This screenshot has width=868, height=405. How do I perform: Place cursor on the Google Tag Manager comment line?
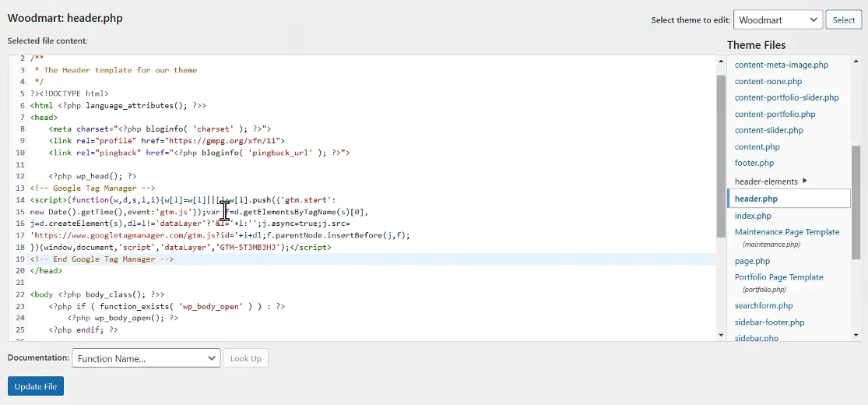point(93,188)
